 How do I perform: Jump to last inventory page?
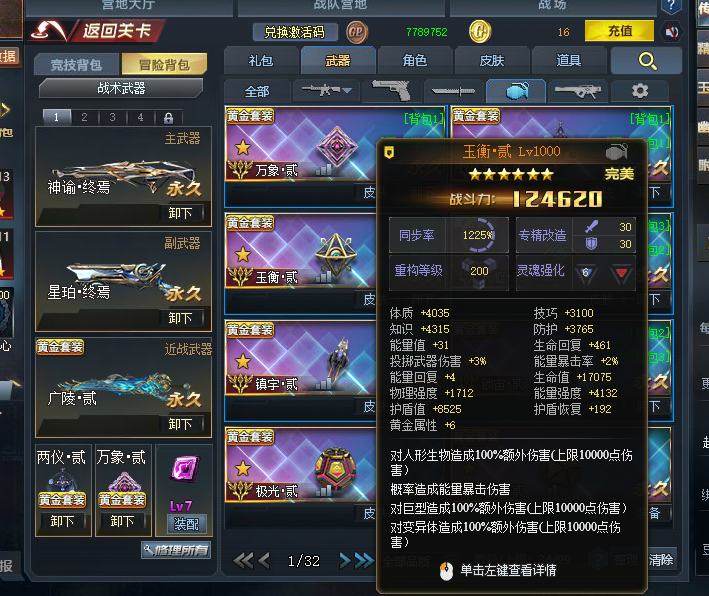(x=364, y=561)
